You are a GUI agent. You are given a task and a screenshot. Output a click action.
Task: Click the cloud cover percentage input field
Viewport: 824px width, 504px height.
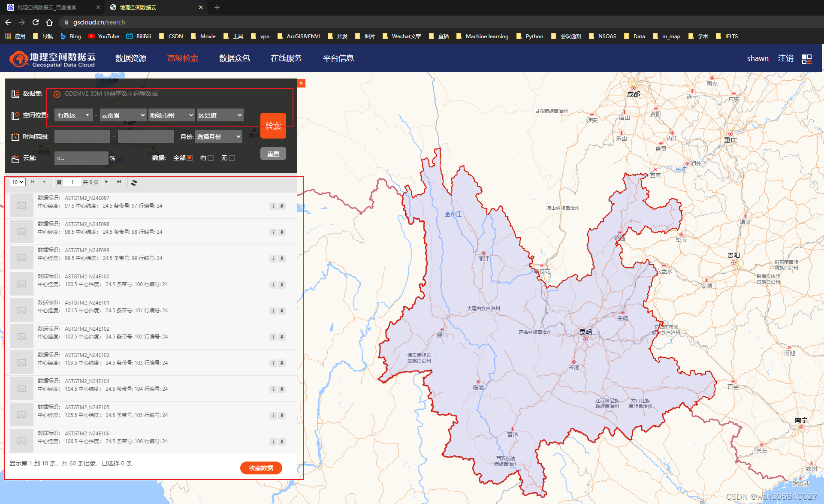(81, 158)
